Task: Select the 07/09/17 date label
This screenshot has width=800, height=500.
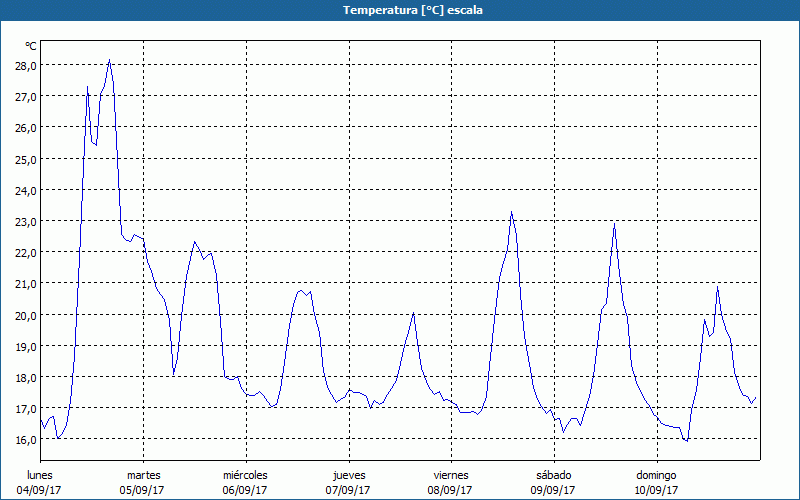Action: tap(349, 490)
